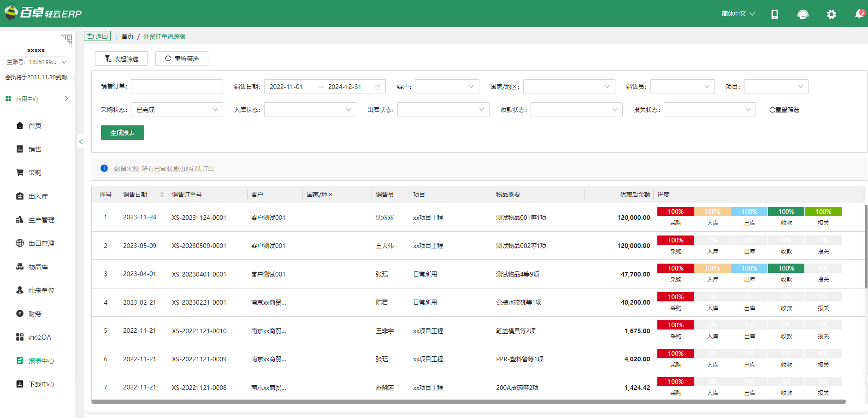The width and height of the screenshot is (868, 418).
Task: Click the 物品库 icon in sidebar
Action: pos(20,266)
